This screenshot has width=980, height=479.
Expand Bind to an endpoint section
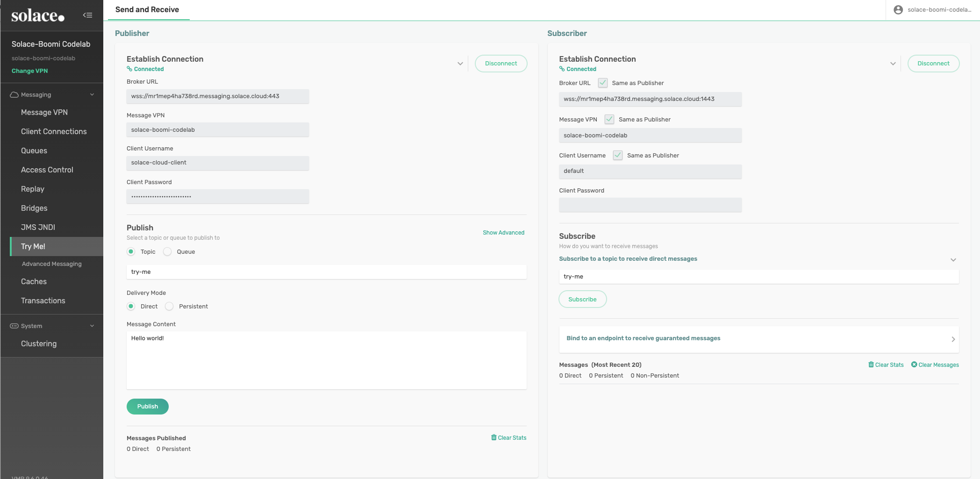(953, 339)
